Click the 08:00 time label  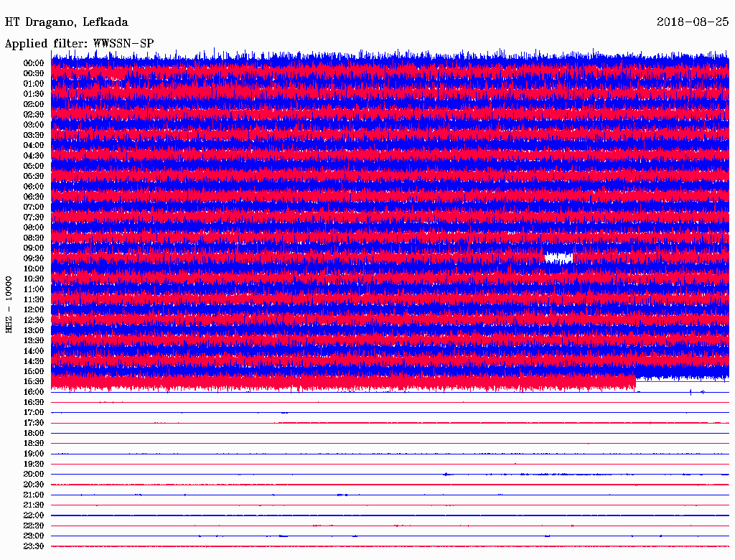click(x=34, y=228)
